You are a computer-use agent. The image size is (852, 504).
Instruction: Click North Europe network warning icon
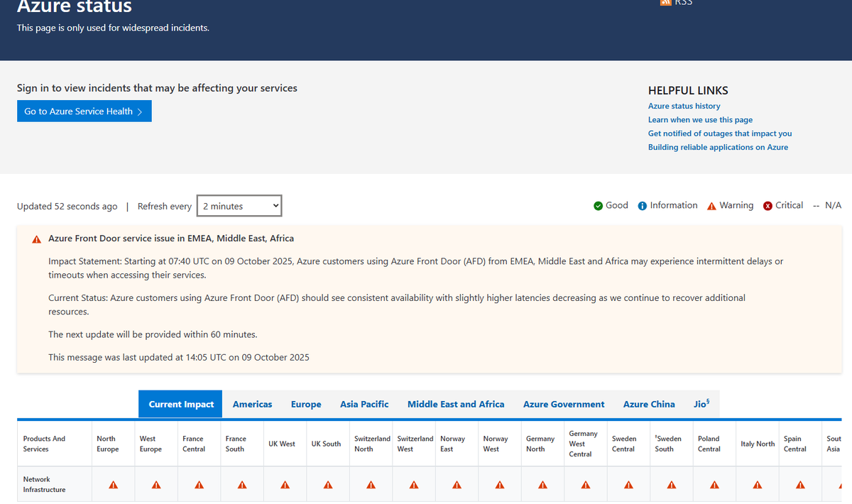(x=113, y=485)
